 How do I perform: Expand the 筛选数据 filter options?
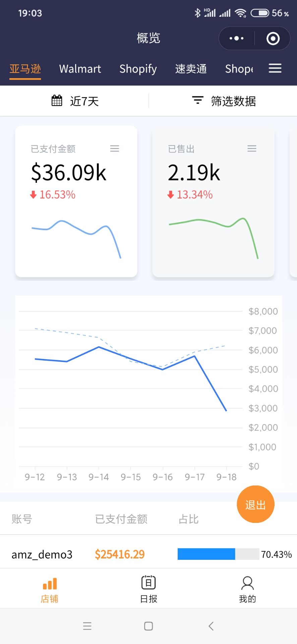tap(233, 101)
